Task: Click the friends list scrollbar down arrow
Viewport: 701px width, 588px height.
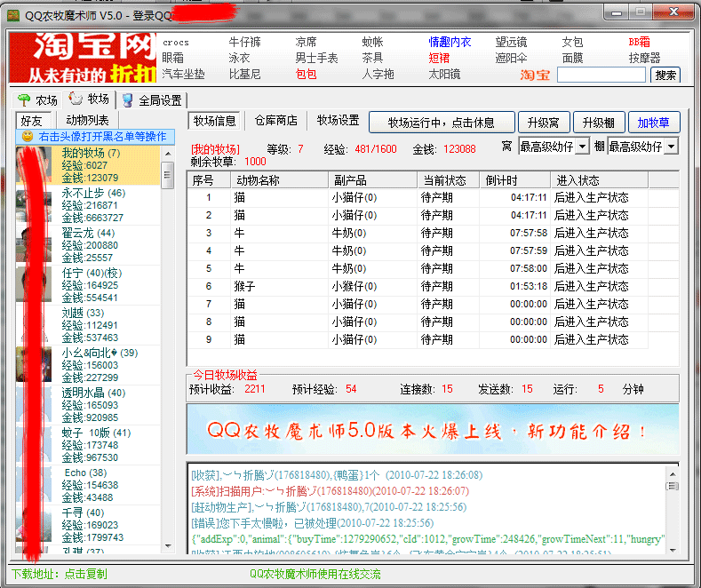Action: click(166, 547)
